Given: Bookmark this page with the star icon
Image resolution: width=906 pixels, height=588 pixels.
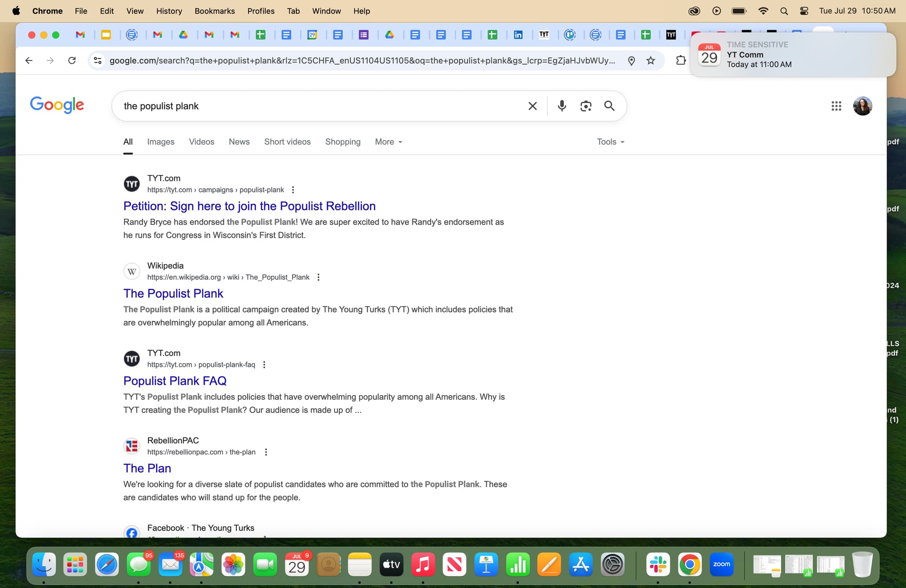Looking at the screenshot, I should tap(651, 60).
